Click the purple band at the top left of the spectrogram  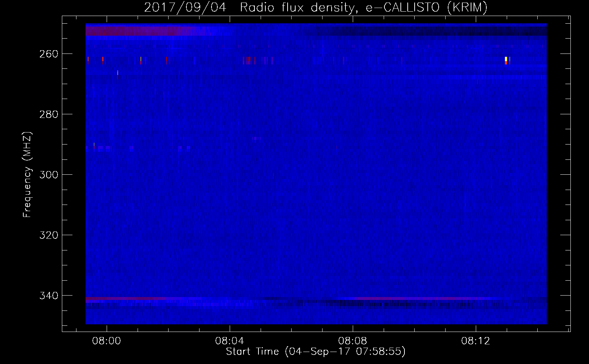point(146,31)
